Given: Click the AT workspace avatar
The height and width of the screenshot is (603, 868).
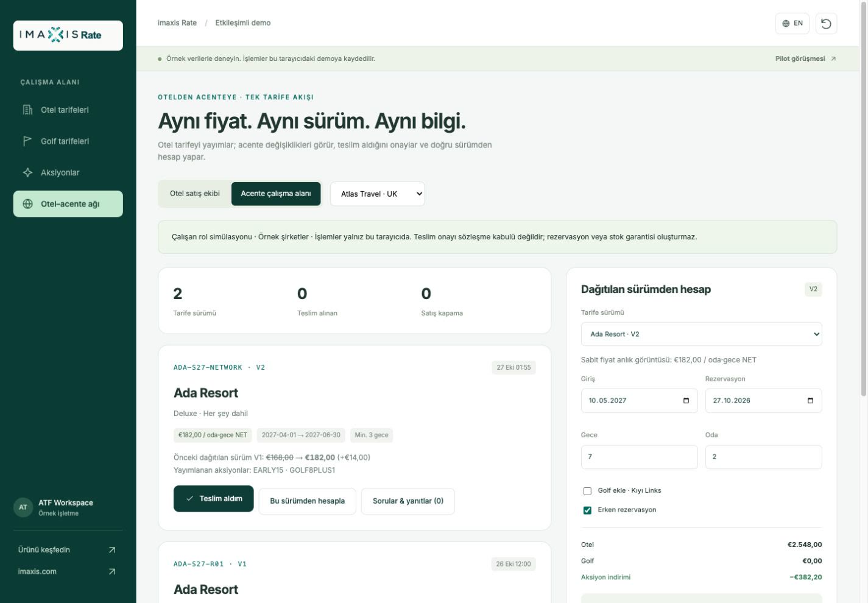Looking at the screenshot, I should tap(23, 507).
